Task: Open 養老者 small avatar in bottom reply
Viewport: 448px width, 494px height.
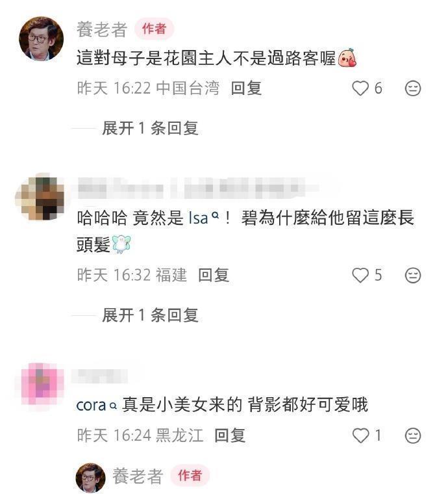Action: tap(91, 477)
